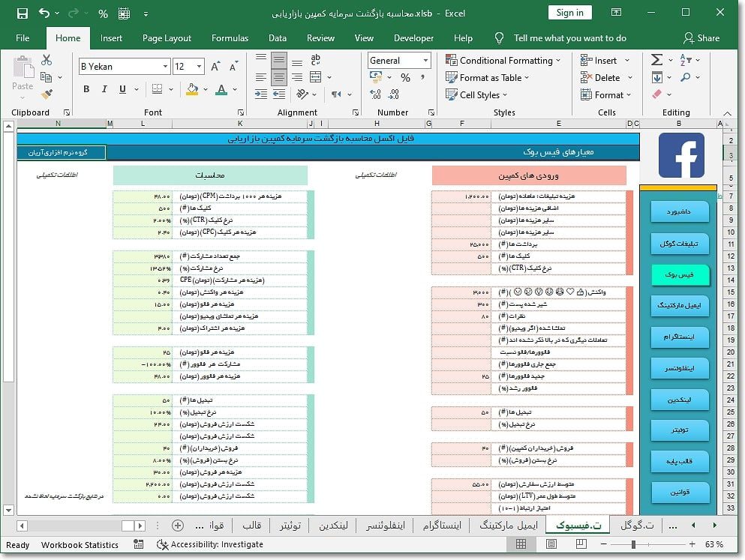This screenshot has height=560, width=745.
Task: Click the قوانین sidebar button
Action: click(680, 492)
